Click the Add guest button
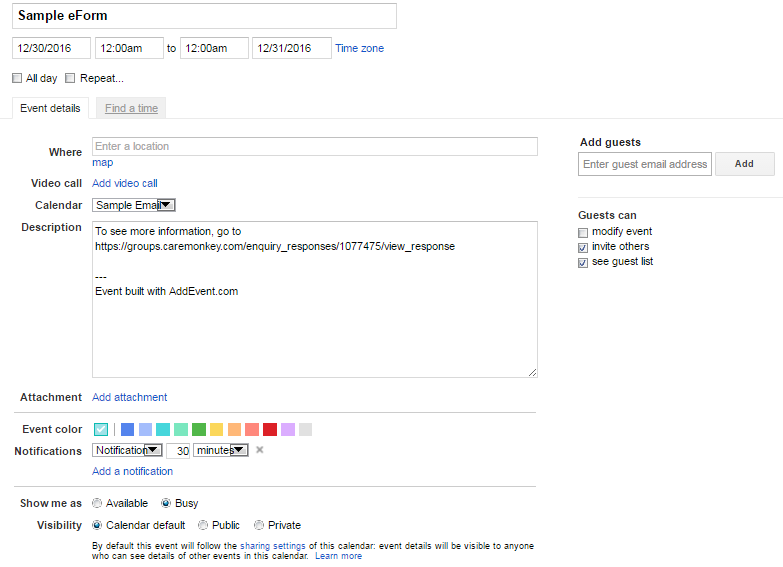The width and height of the screenshot is (783, 567). click(x=745, y=164)
